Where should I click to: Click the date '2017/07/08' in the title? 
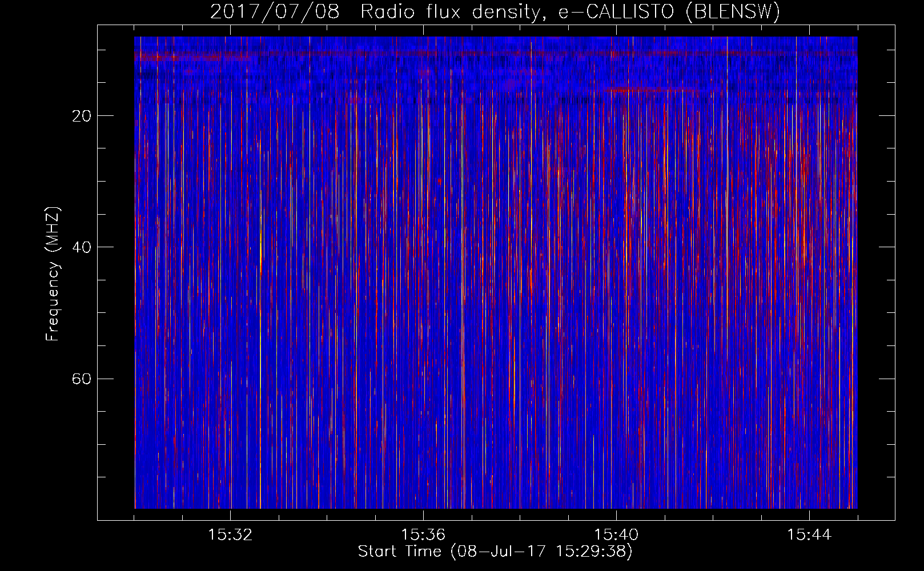coord(275,12)
